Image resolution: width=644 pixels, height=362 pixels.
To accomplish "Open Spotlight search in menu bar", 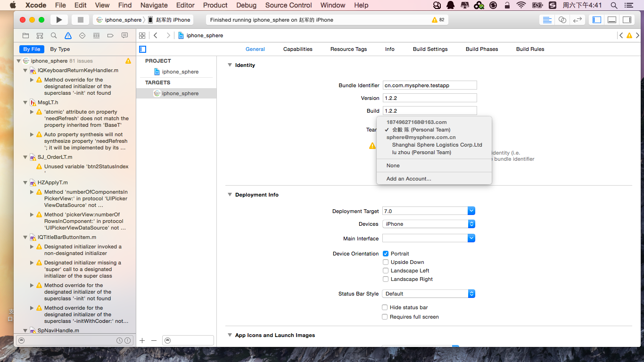I will tap(614, 5).
